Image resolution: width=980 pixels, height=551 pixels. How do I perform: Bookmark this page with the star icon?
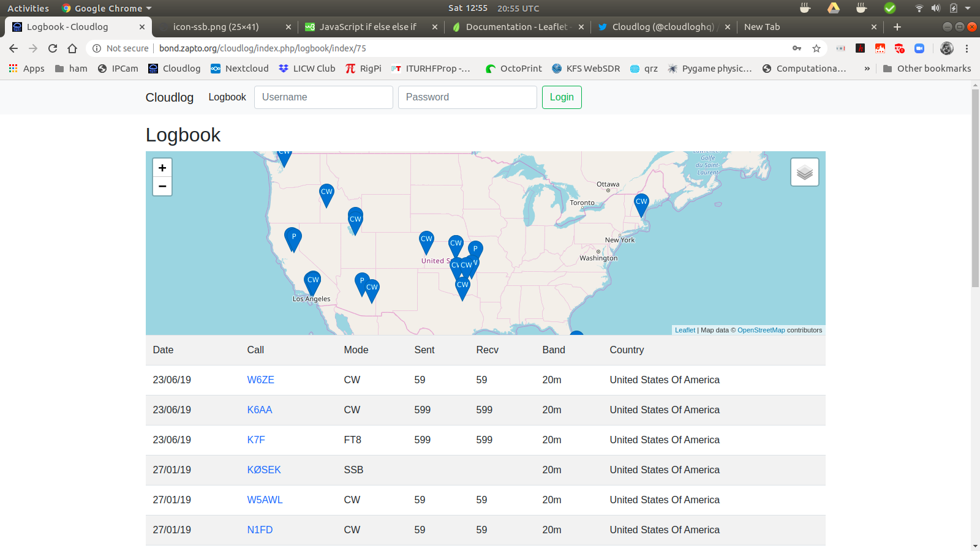coord(816,48)
